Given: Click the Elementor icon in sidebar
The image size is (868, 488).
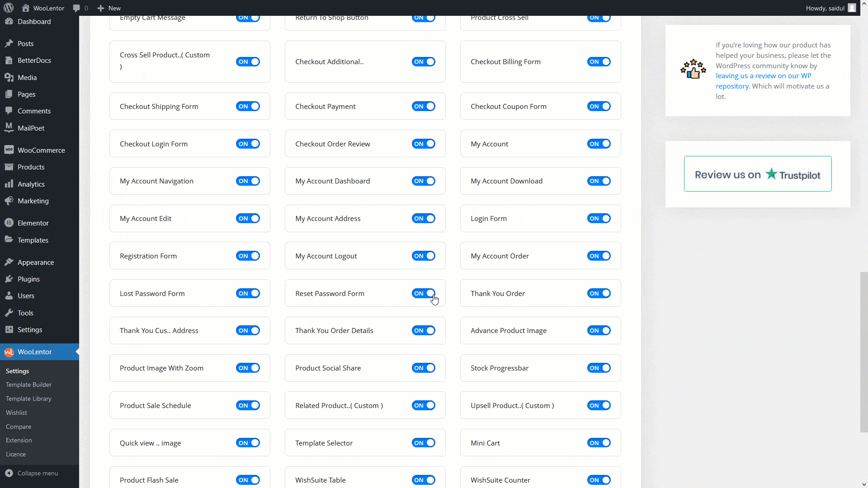Looking at the screenshot, I should [x=9, y=223].
